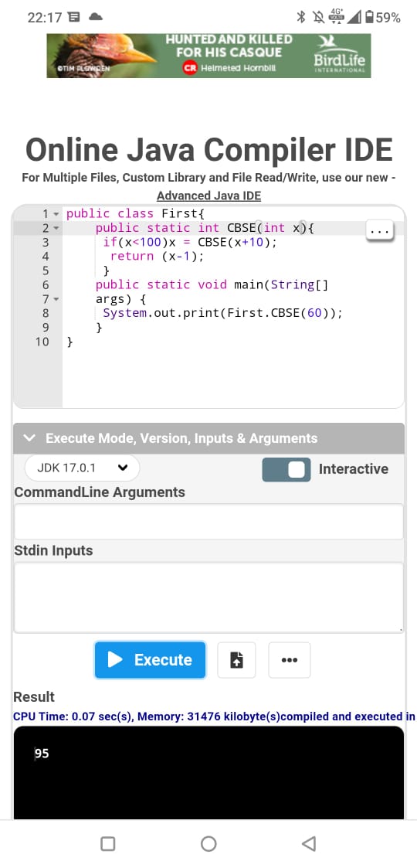Image resolution: width=417 pixels, height=868 pixels.
Task: Click the BirdLife International ad banner
Action: [x=208, y=56]
